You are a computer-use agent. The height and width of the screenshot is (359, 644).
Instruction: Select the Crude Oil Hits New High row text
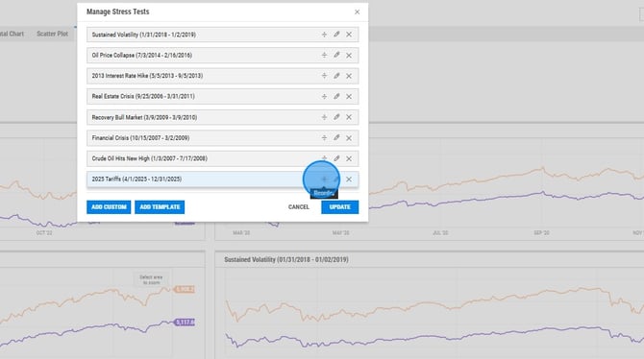(150, 158)
